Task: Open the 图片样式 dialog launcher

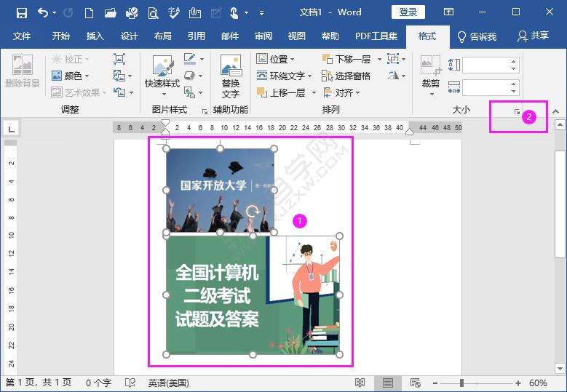Action: pyautogui.click(x=205, y=112)
